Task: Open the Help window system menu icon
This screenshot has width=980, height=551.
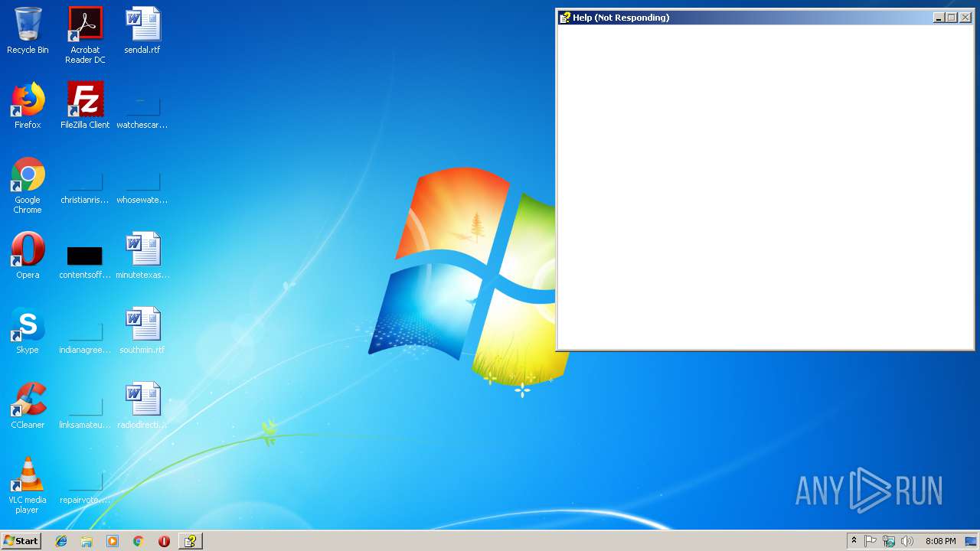Action: 565,18
